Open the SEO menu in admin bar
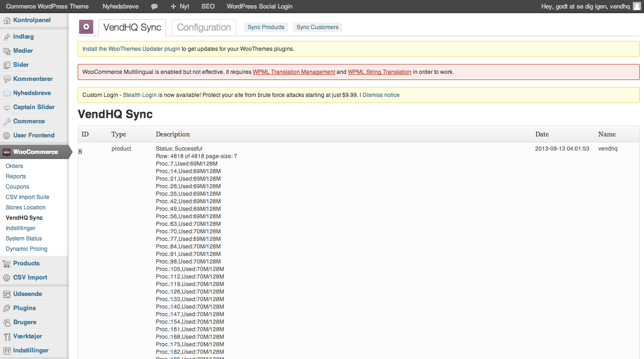Image resolution: width=644 pixels, height=359 pixels. pos(208,7)
